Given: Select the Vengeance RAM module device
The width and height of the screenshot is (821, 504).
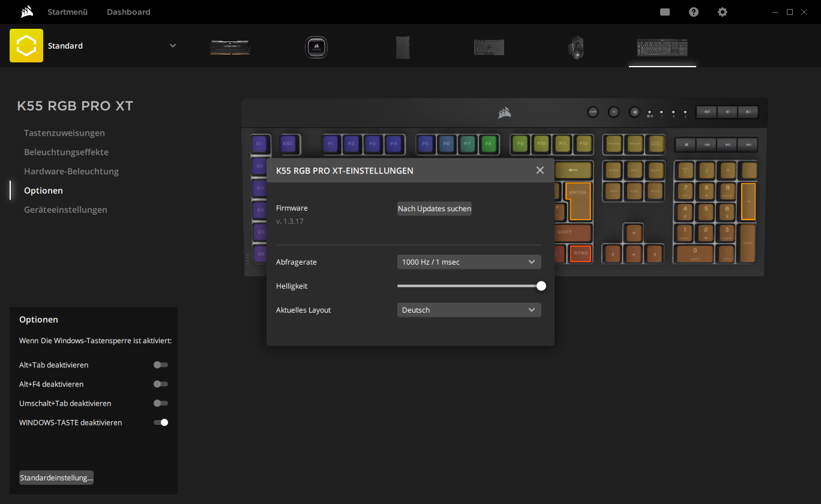Looking at the screenshot, I should pyautogui.click(x=230, y=47).
